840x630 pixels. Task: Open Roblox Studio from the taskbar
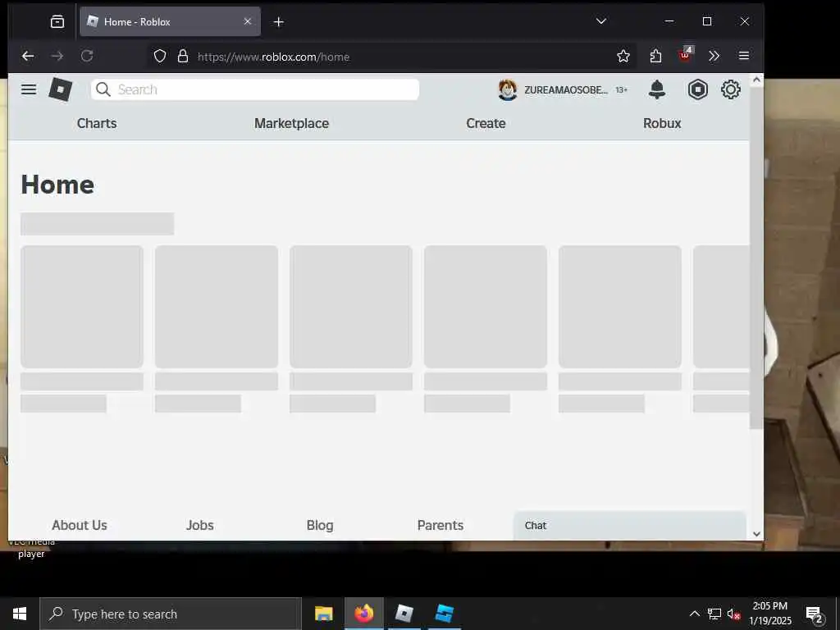tap(445, 614)
